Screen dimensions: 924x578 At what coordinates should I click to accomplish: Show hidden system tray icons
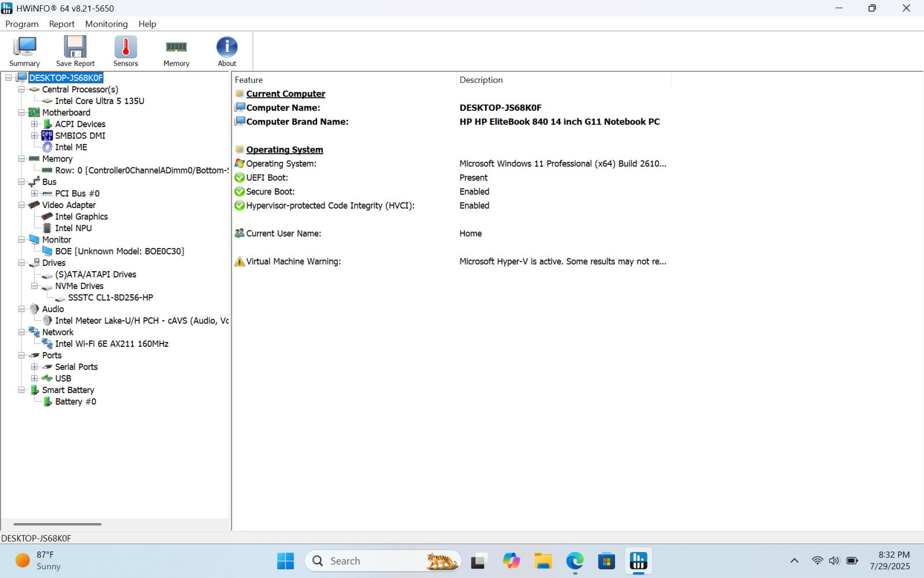[795, 561]
